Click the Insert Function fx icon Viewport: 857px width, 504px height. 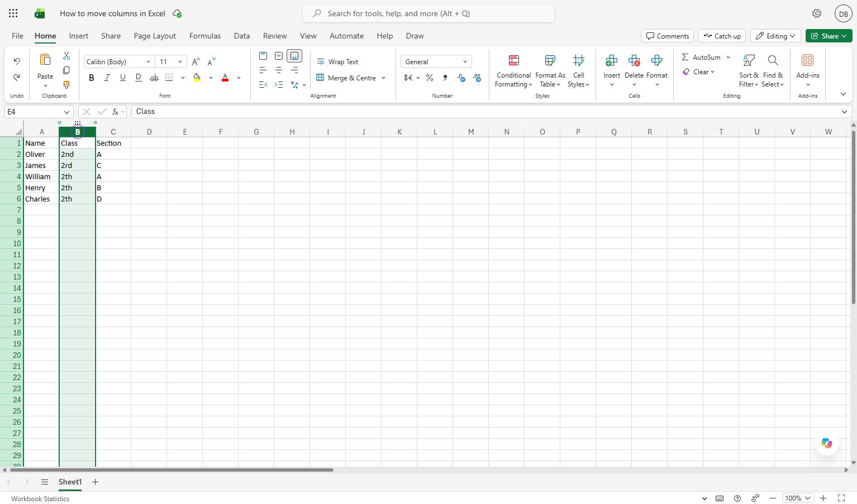116,112
